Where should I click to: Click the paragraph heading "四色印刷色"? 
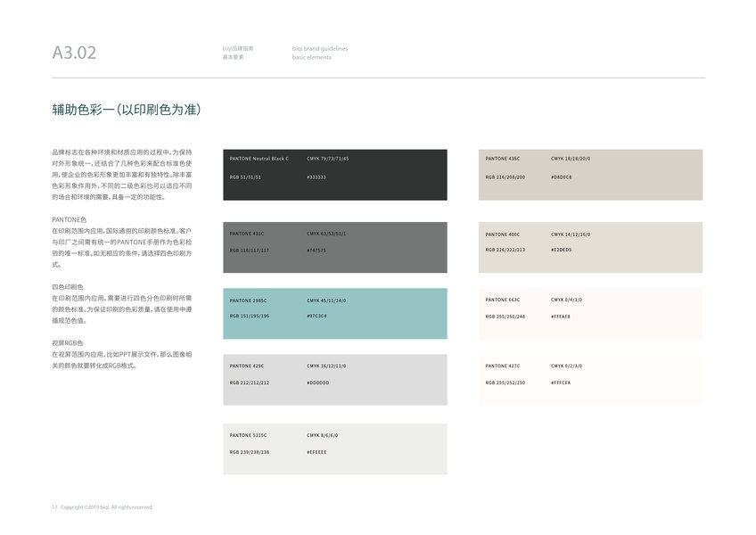(x=68, y=286)
